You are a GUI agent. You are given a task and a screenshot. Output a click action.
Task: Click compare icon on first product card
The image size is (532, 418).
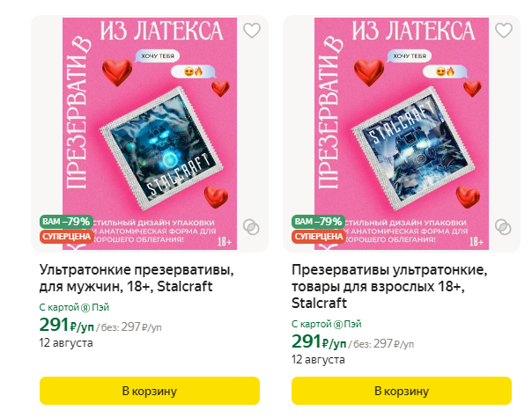click(251, 227)
